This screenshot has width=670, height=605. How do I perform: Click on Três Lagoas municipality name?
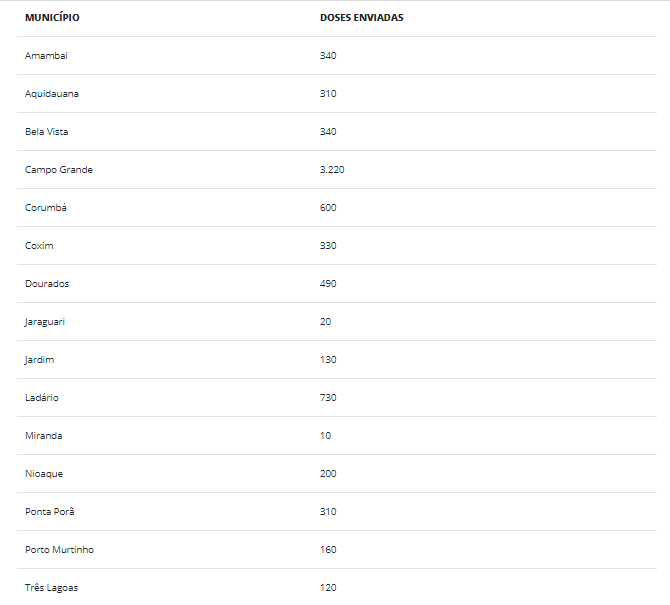pos(51,587)
